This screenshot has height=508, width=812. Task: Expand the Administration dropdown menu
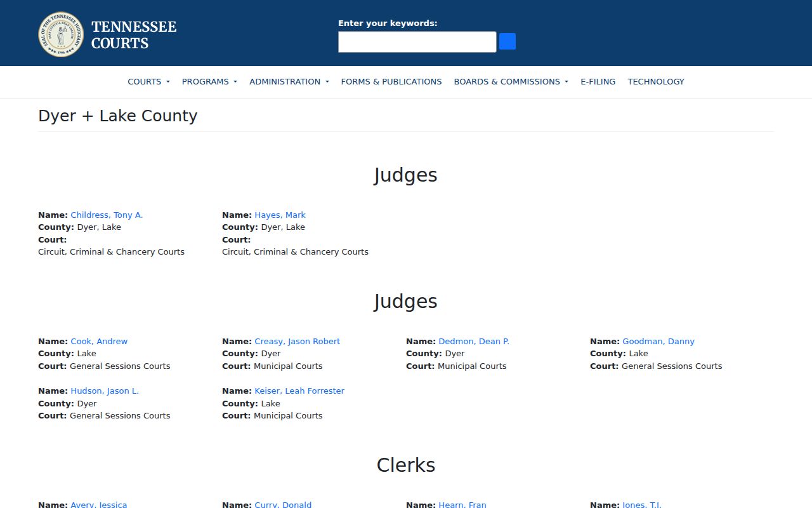(289, 81)
